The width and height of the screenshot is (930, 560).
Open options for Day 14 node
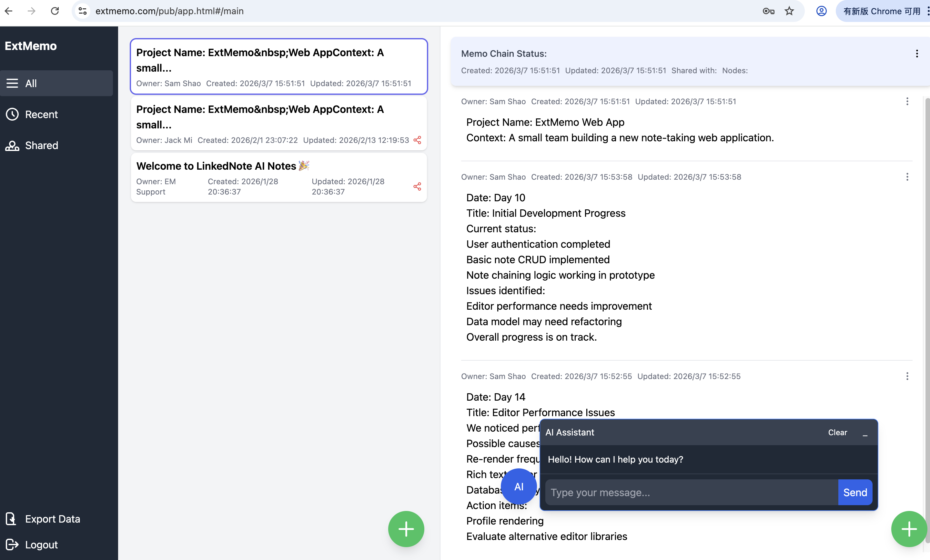coord(907,376)
